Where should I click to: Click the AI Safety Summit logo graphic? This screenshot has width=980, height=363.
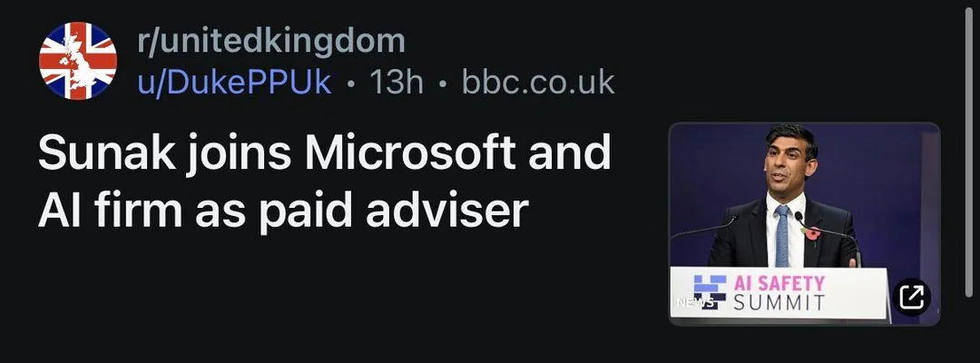click(x=710, y=292)
